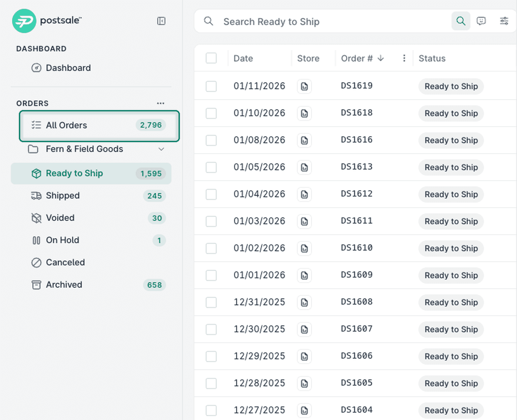
Task: Click store icon for order DS1610
Action: click(304, 248)
